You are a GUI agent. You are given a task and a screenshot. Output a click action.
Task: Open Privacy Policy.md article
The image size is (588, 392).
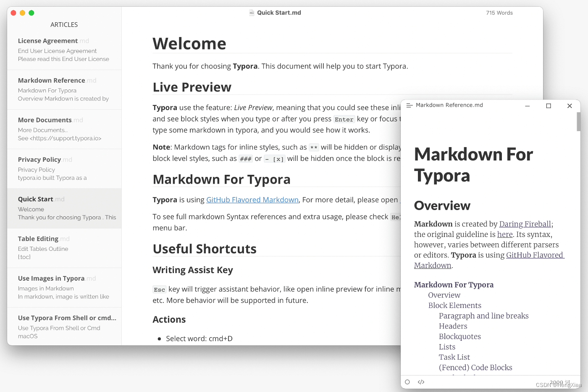click(x=64, y=168)
